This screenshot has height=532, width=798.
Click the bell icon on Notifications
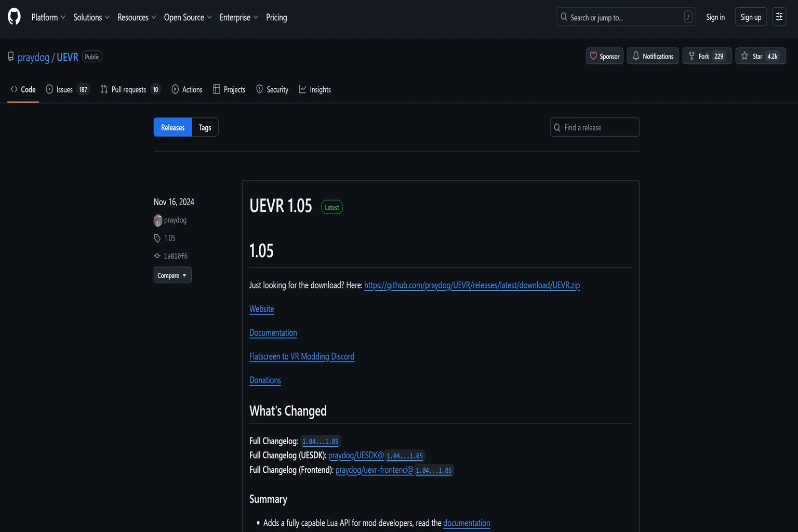tap(636, 56)
